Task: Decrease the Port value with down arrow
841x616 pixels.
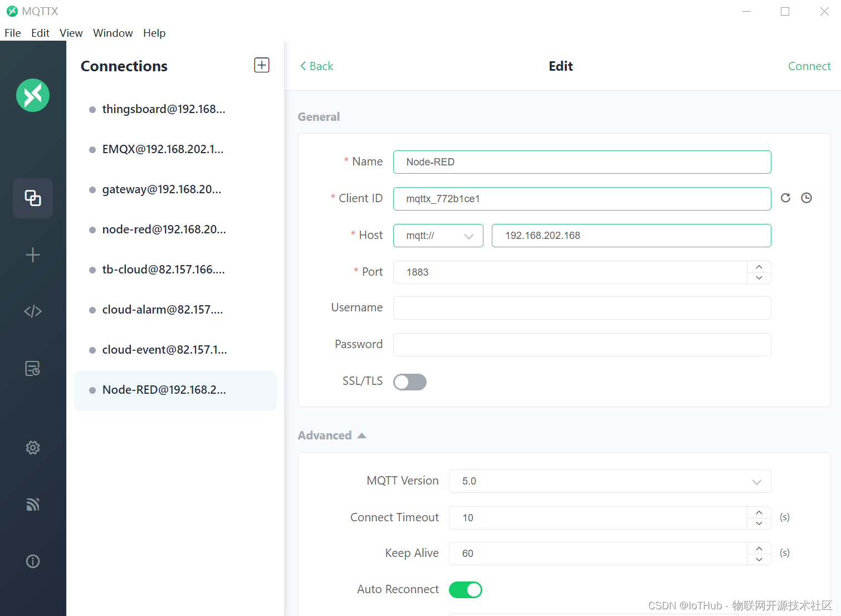Action: pyautogui.click(x=759, y=278)
